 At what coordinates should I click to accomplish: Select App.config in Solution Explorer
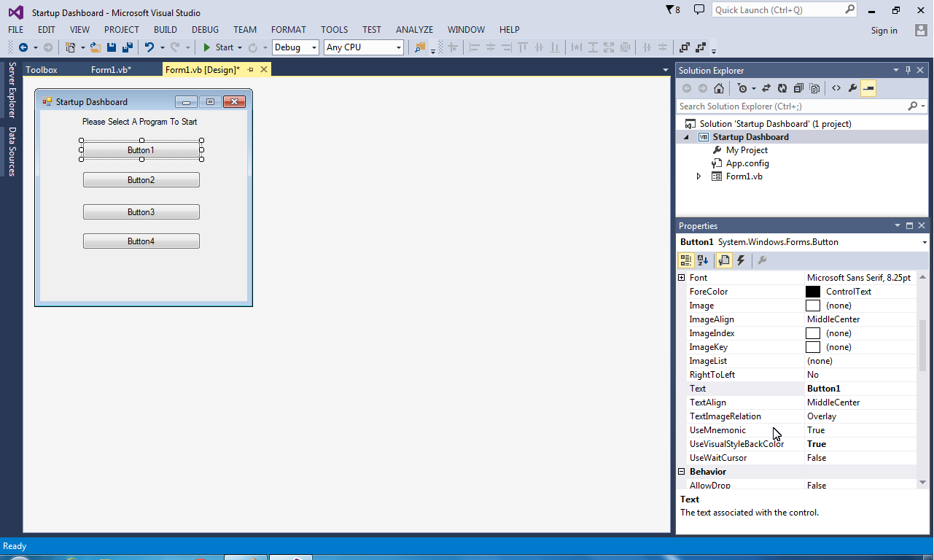[x=747, y=163]
